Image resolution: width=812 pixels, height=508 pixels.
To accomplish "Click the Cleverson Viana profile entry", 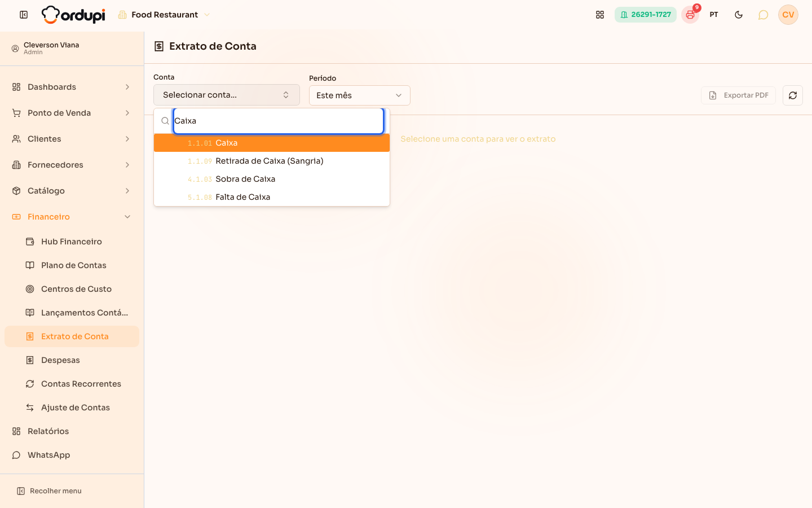I will 72,48.
